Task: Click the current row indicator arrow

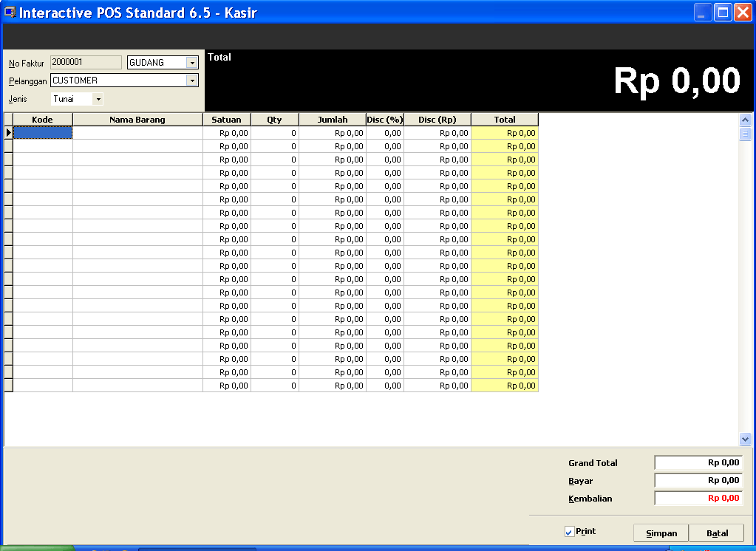Action: coord(8,132)
